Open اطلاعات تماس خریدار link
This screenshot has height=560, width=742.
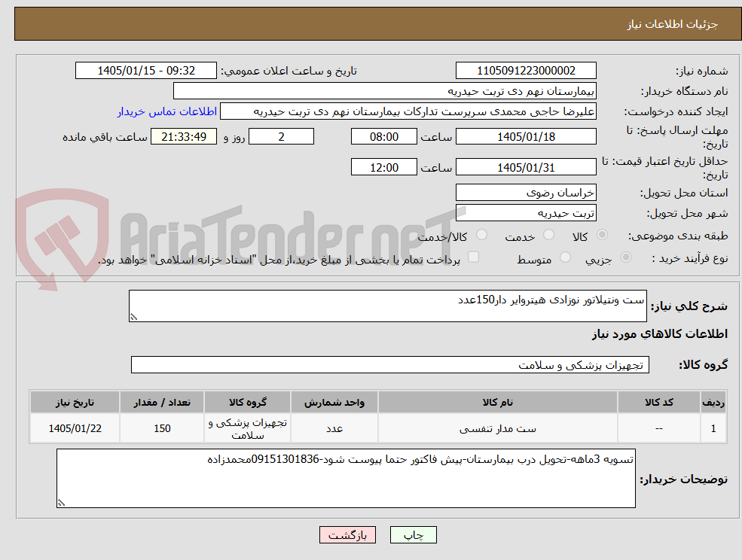[167, 111]
